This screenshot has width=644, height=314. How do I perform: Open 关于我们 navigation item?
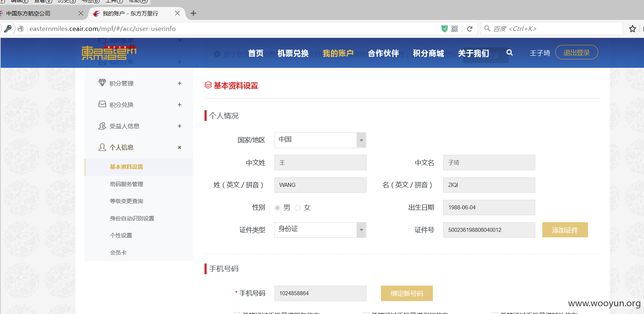473,53
